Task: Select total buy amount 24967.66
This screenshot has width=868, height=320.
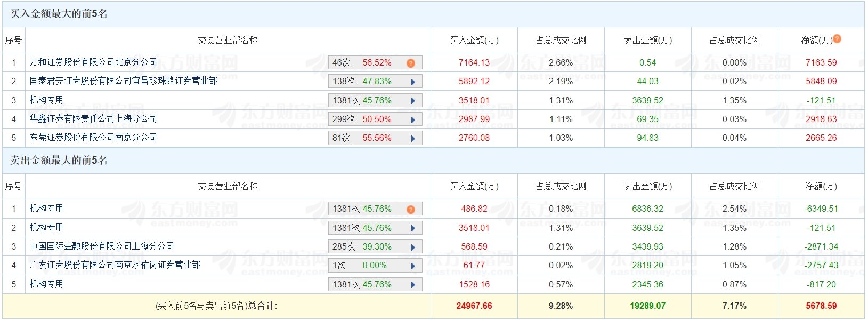Action: coord(474,306)
